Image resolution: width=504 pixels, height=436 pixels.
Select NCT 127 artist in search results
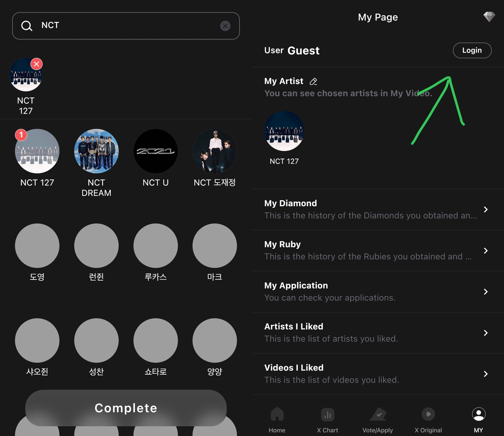37,151
